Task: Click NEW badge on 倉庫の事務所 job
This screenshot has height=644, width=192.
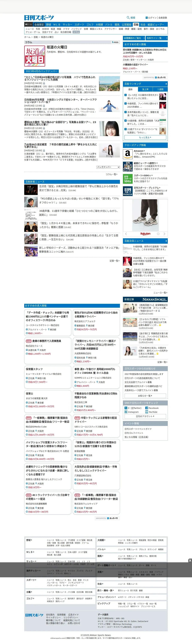Action: [29, 341]
